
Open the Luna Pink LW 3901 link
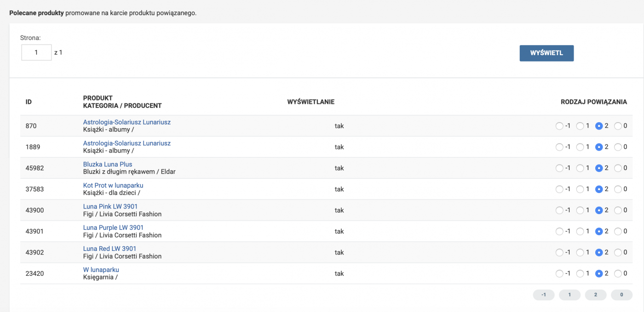pyautogui.click(x=110, y=206)
